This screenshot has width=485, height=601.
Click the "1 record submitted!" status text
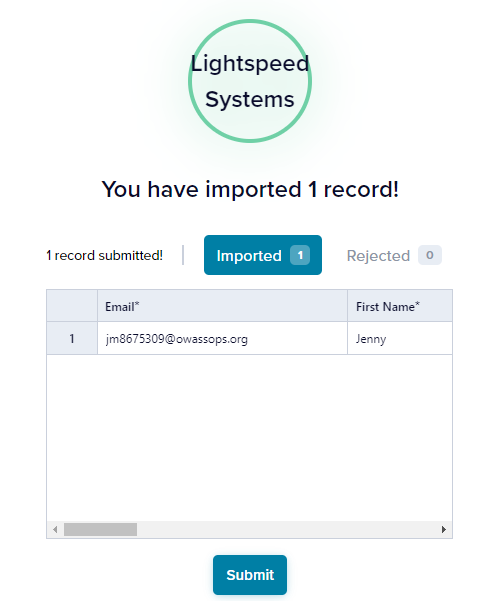click(x=104, y=255)
